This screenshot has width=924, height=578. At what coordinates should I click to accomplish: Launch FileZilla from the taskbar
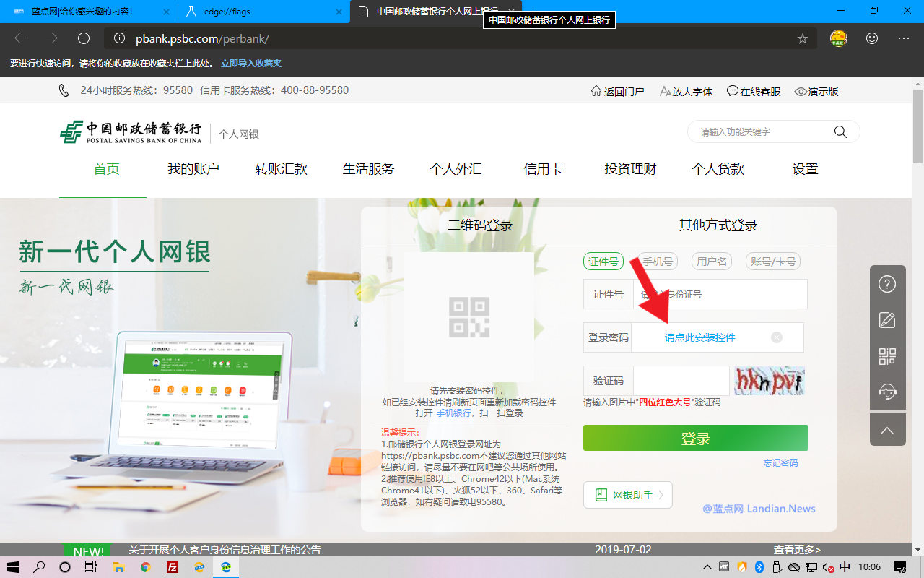(x=173, y=567)
